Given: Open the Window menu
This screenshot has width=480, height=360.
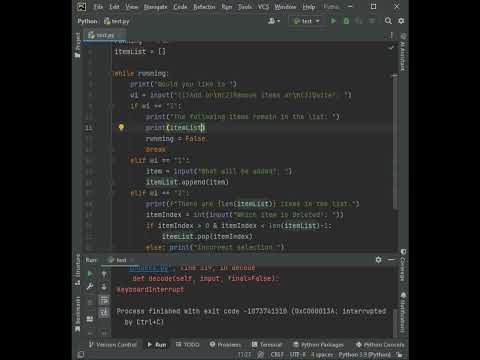Looking at the screenshot, I should point(285,7).
